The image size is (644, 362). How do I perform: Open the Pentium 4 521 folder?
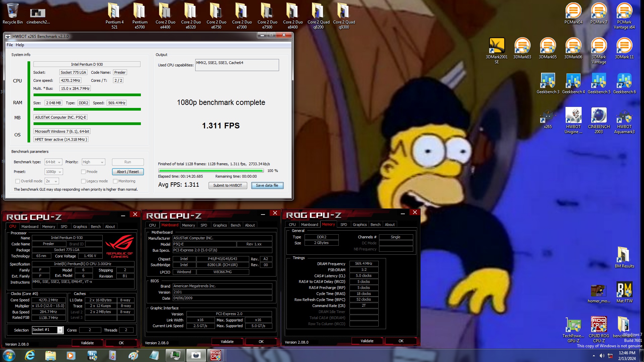coord(114,15)
